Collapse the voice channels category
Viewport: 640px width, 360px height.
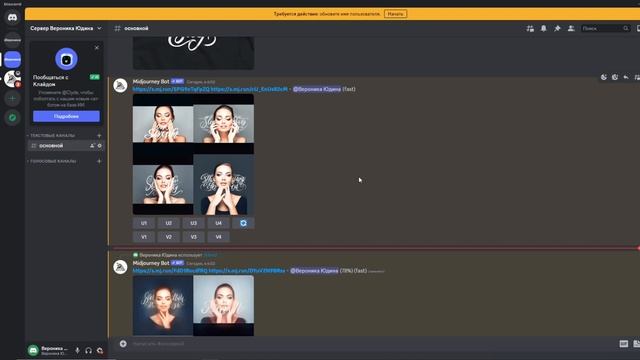click(x=52, y=161)
